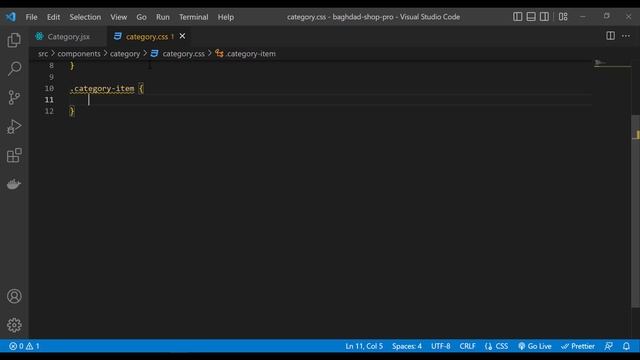
Task: Open the notifications bell
Action: 626,346
